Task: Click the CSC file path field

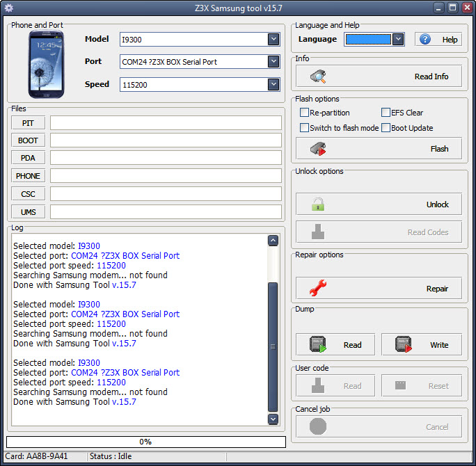Action: click(x=166, y=194)
